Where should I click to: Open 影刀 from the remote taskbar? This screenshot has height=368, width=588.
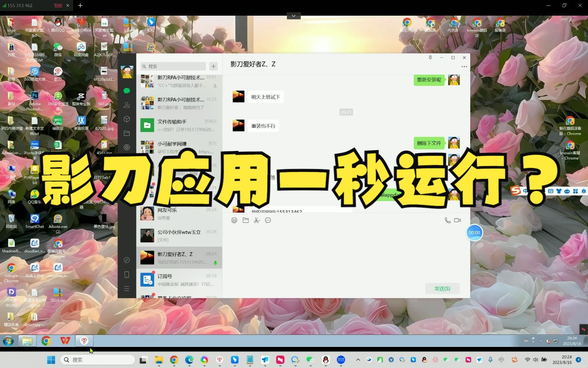(84, 340)
